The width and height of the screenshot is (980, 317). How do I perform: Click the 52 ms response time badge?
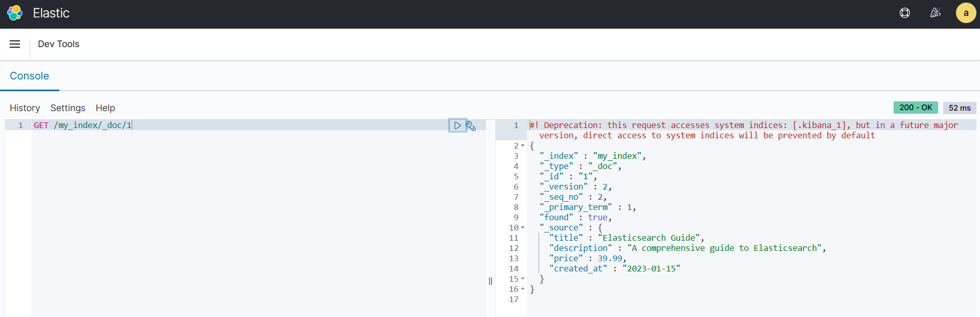[x=960, y=108]
